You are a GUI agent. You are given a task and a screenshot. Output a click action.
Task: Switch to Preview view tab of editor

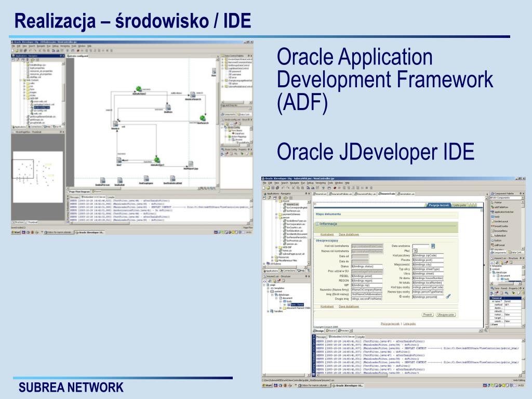(343, 330)
